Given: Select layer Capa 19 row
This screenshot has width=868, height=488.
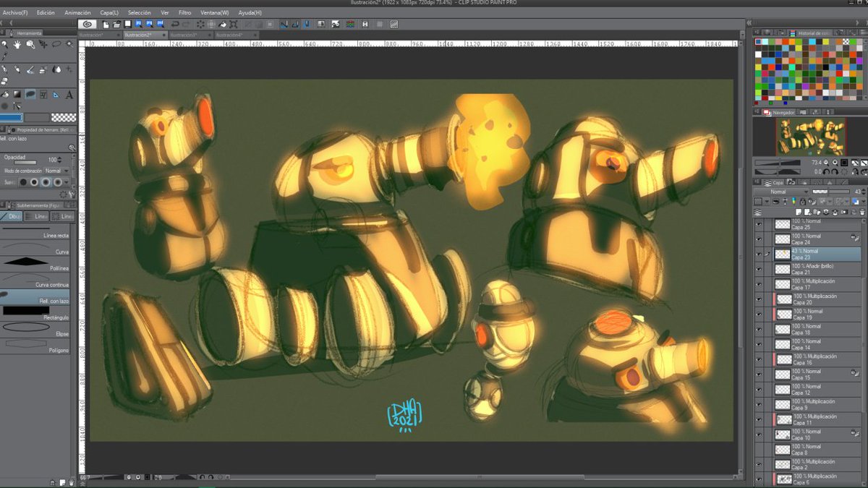Looking at the screenshot, I should click(816, 314).
